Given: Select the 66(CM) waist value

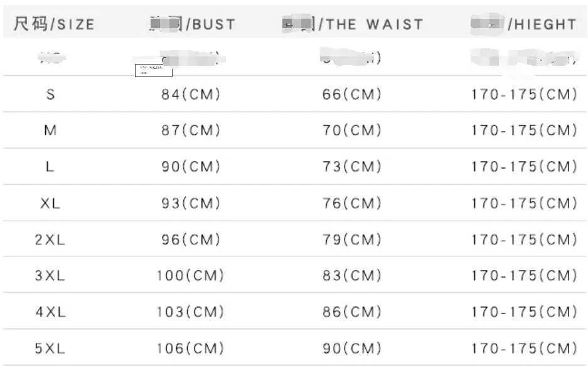Looking at the screenshot, I should pyautogui.click(x=352, y=95).
